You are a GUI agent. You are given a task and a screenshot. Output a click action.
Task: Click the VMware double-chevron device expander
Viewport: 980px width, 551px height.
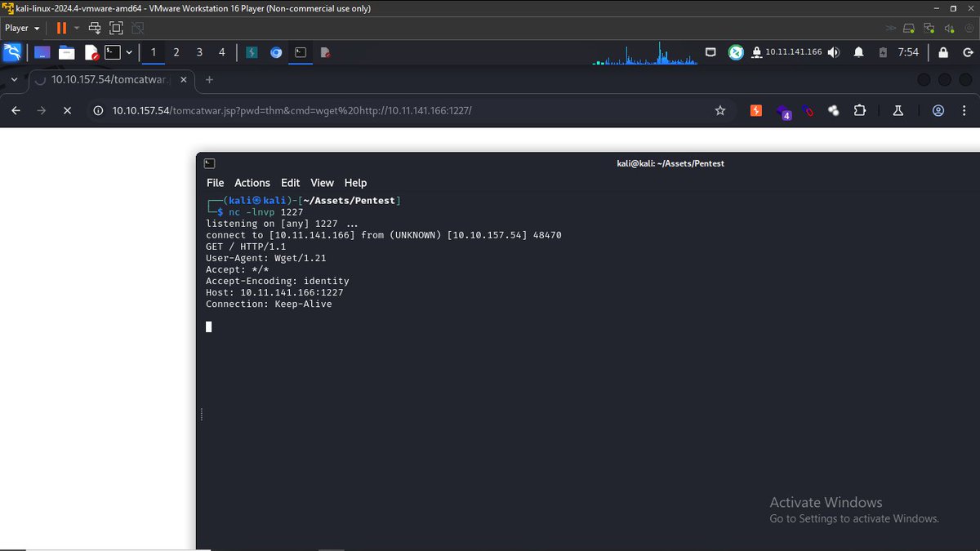(891, 28)
